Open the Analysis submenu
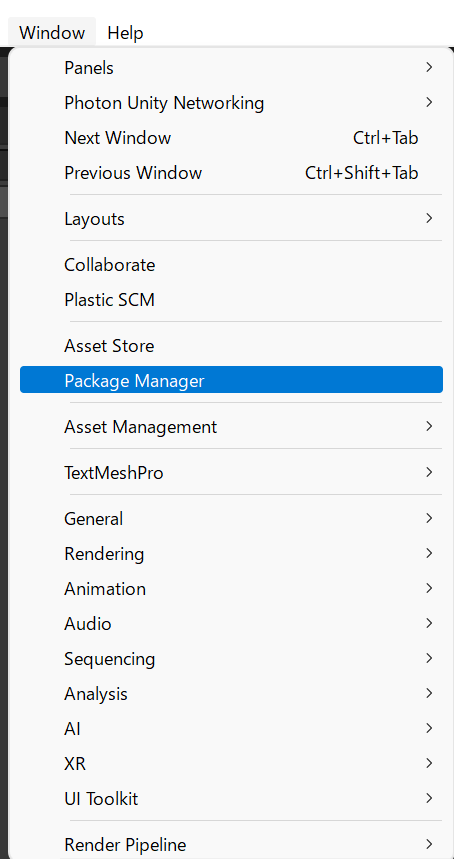Screen dimensions: 454x859 [231, 694]
